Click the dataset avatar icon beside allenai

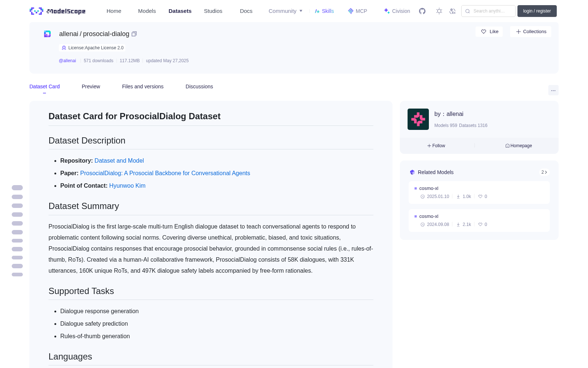pyautogui.click(x=47, y=34)
